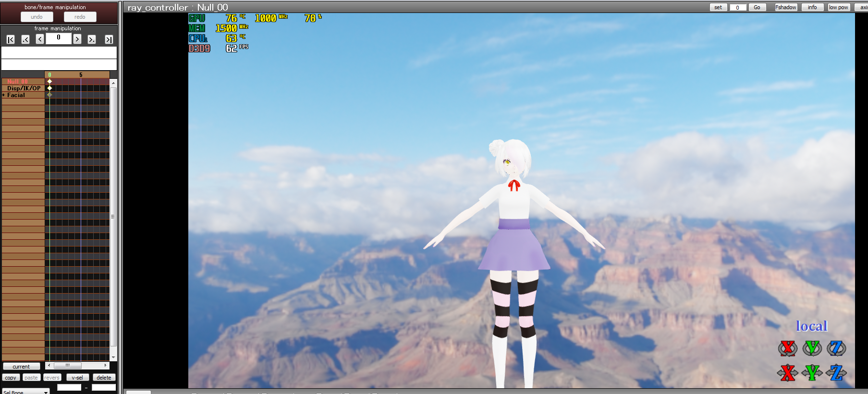Click frame 5 on the timeline ruler

[x=81, y=75]
